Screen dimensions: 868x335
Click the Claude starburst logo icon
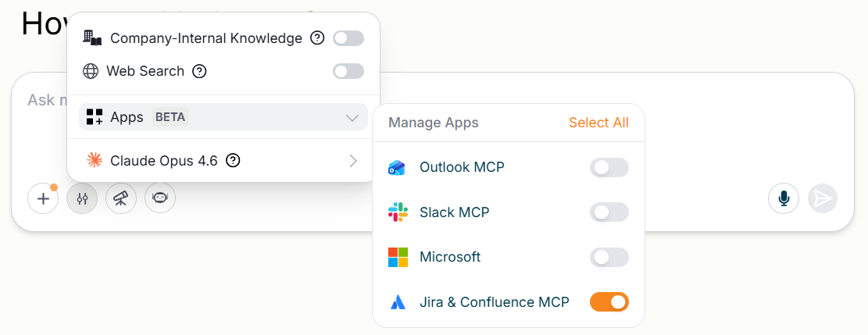point(95,161)
